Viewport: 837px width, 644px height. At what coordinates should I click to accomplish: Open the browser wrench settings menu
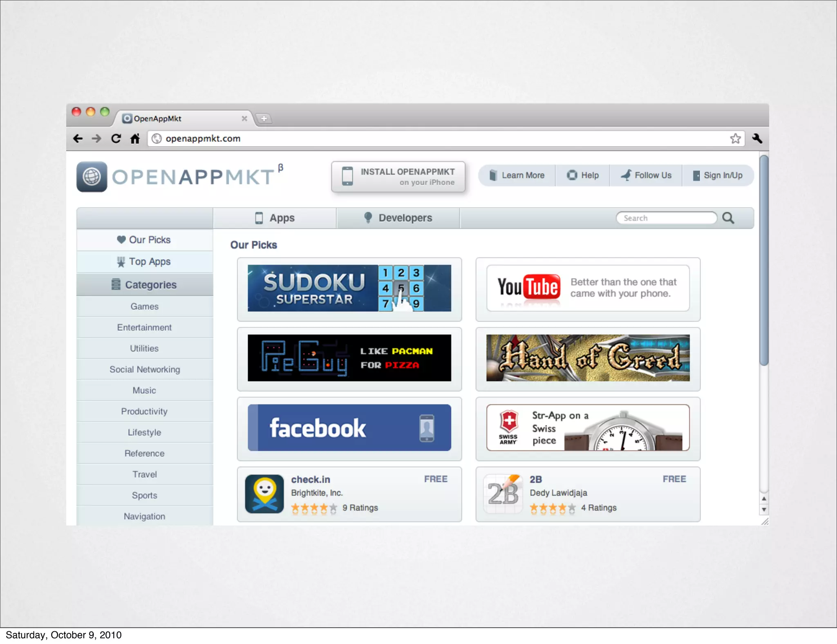pos(757,139)
